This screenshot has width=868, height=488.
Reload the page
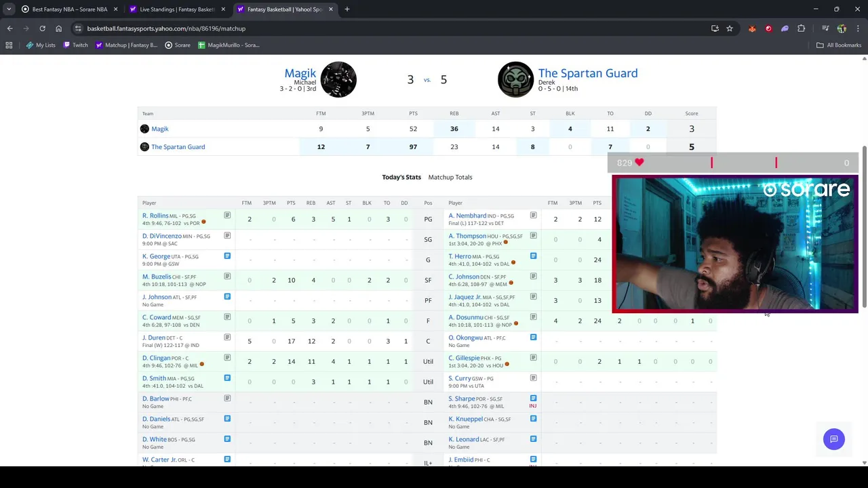click(42, 28)
